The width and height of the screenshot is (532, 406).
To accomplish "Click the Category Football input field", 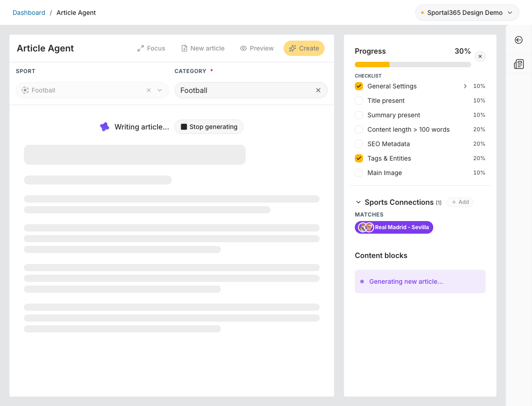I will [x=251, y=90].
